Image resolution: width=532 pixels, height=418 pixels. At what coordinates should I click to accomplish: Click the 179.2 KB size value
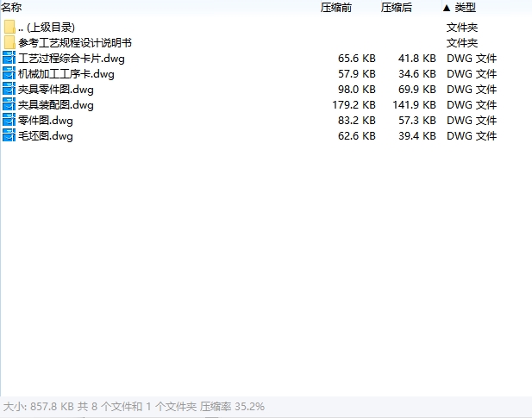(x=354, y=105)
